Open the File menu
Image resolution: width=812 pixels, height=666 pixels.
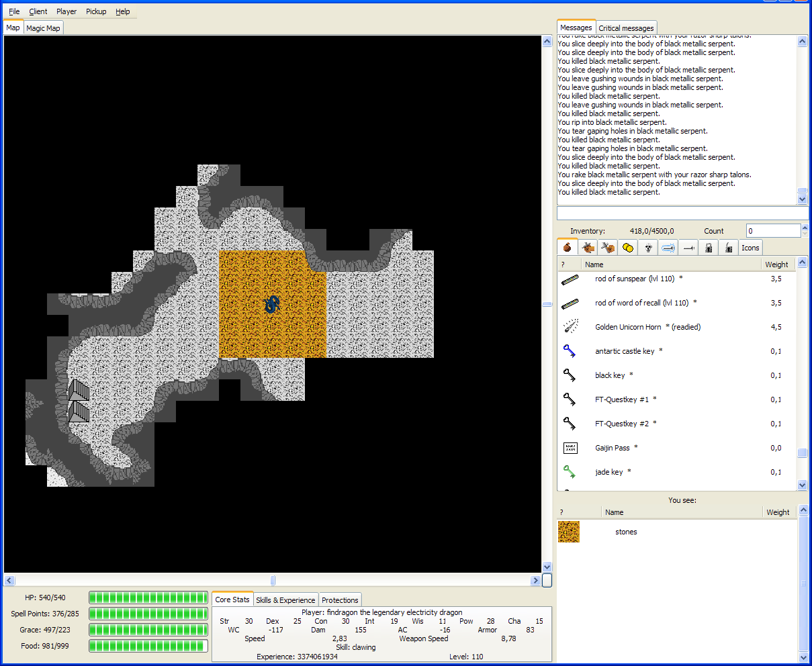(x=14, y=11)
